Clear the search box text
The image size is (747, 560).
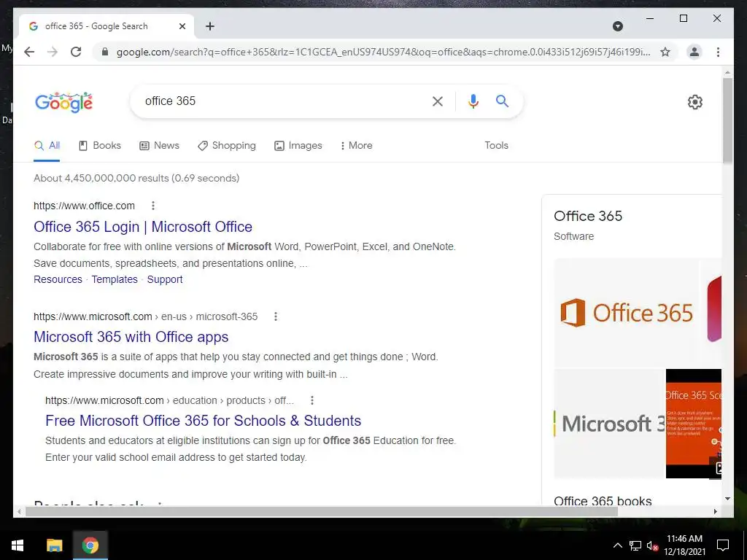click(x=438, y=101)
